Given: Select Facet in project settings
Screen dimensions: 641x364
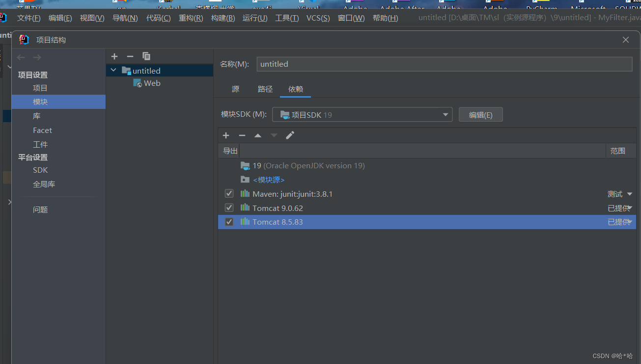Looking at the screenshot, I should coord(42,130).
